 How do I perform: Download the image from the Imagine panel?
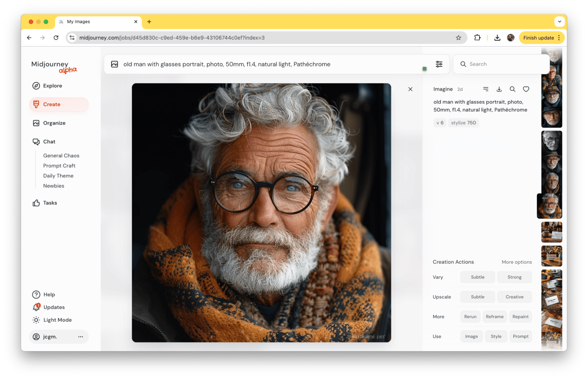[499, 89]
